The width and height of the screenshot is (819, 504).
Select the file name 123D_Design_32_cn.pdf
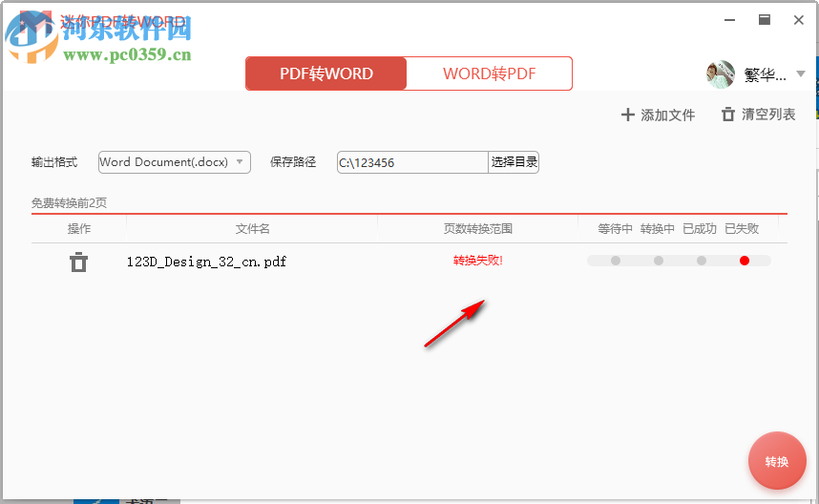206,262
